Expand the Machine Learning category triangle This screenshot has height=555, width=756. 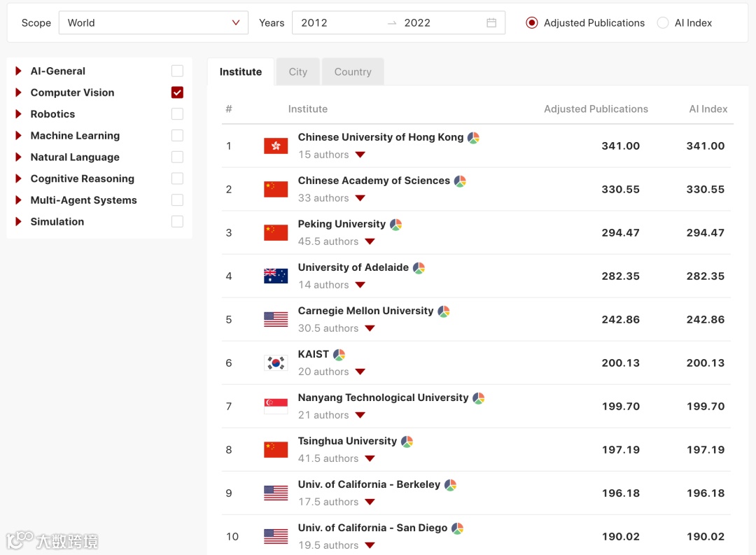[x=18, y=136]
